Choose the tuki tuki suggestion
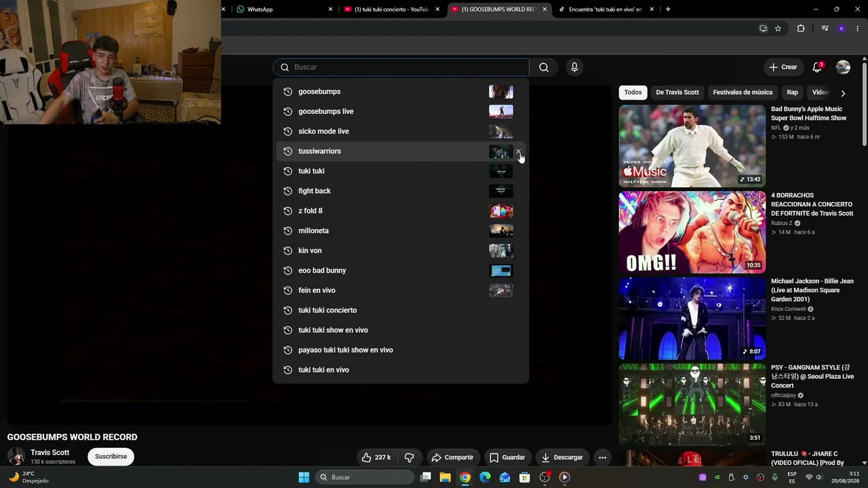This screenshot has height=488, width=868. tap(401, 171)
